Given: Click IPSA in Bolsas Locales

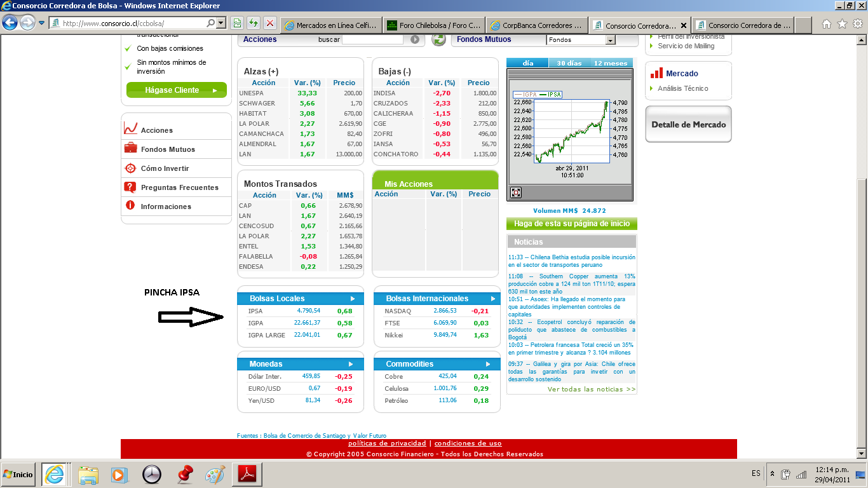Looking at the screenshot, I should pyautogui.click(x=255, y=311).
